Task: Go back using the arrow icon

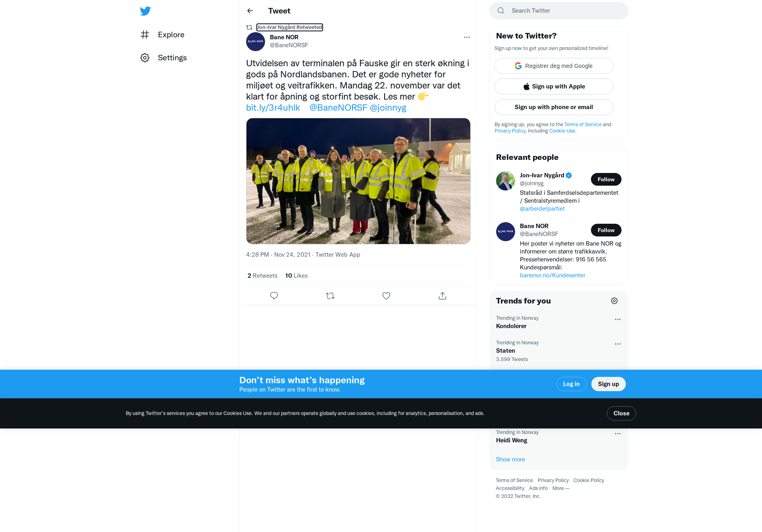Action: coord(250,11)
